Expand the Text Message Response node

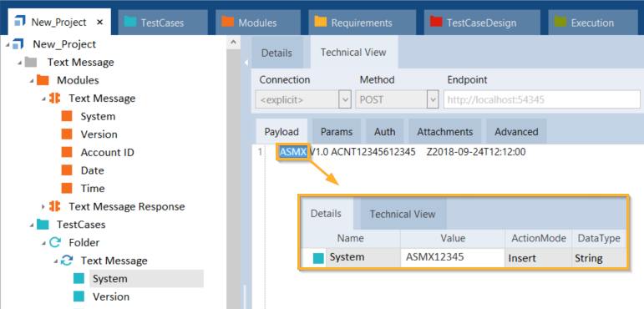[43, 206]
